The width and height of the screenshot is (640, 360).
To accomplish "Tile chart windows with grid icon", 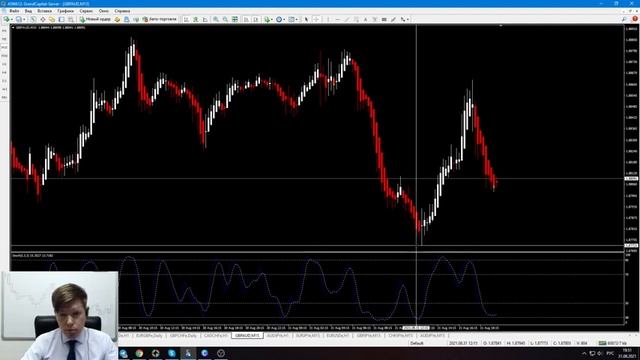I will tap(235, 19).
